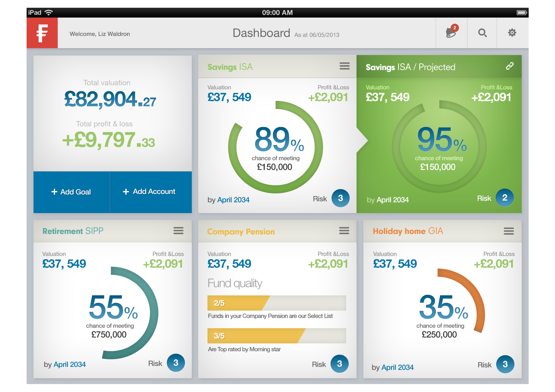Click Projected panel risk level 2 badge
Screen dimensions: 555x392
504,198
